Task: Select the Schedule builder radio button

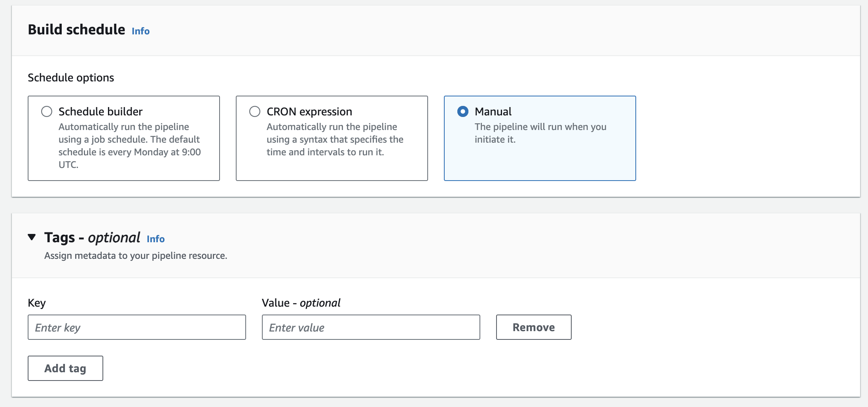Action: point(47,111)
